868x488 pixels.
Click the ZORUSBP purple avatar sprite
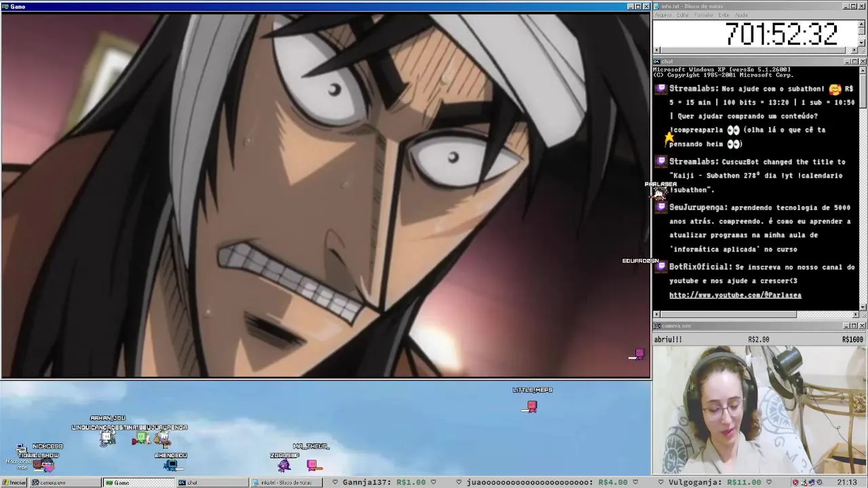click(x=284, y=465)
